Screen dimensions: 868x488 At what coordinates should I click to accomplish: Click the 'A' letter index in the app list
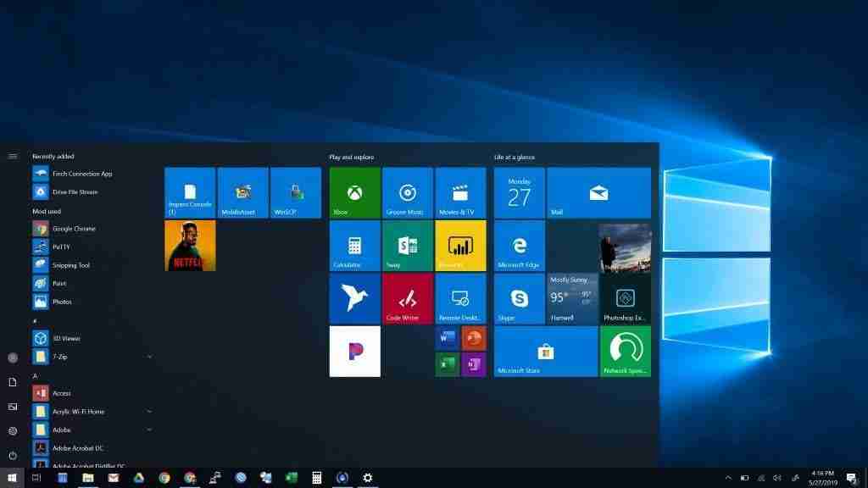point(35,375)
